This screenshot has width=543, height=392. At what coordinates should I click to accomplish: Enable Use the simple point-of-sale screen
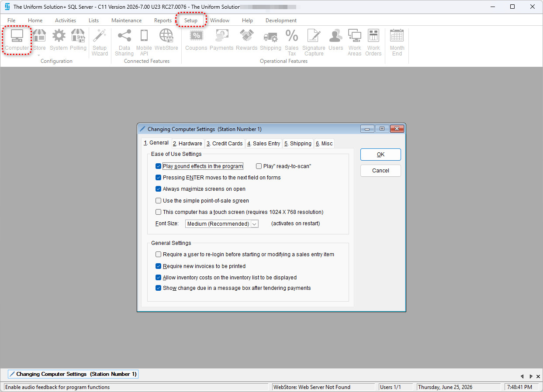click(159, 201)
